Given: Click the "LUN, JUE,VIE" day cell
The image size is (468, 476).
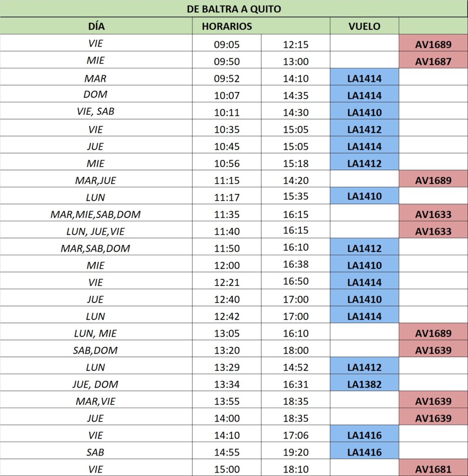Looking at the screenshot, I should (x=96, y=231).
